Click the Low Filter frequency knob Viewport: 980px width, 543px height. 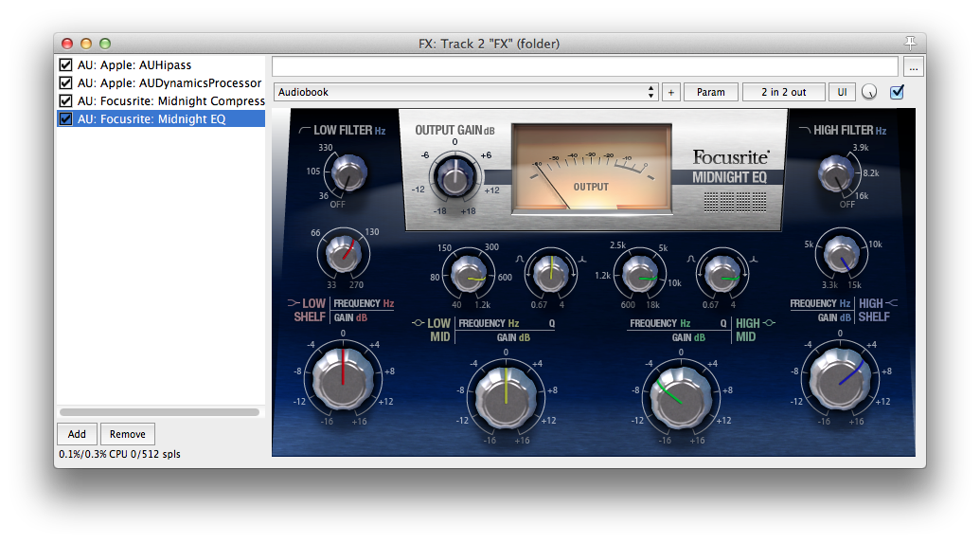tap(346, 173)
